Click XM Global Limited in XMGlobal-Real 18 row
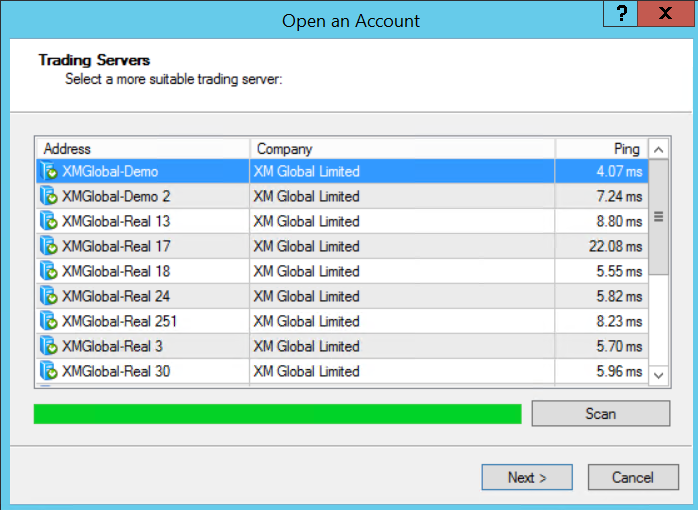 click(x=307, y=271)
